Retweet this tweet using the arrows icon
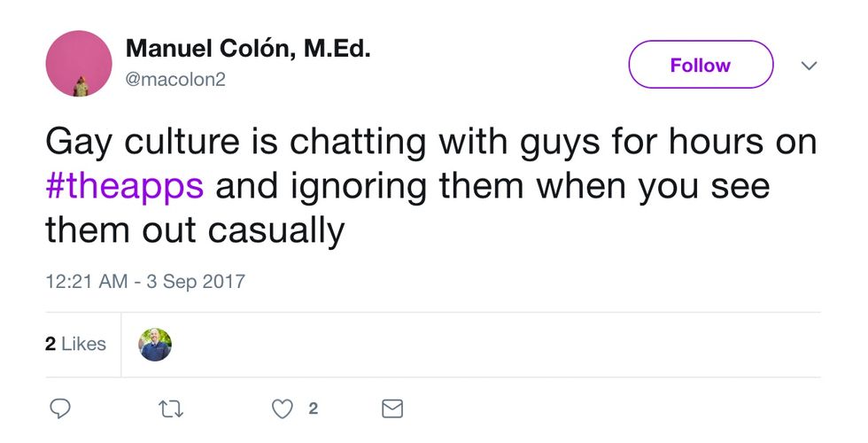This screenshot has height=443, width=868. [x=169, y=408]
